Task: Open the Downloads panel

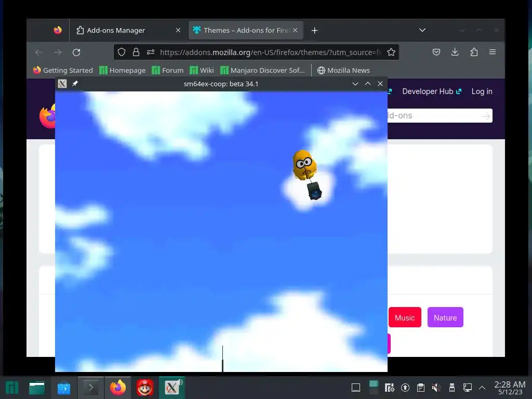Action: pyautogui.click(x=455, y=52)
